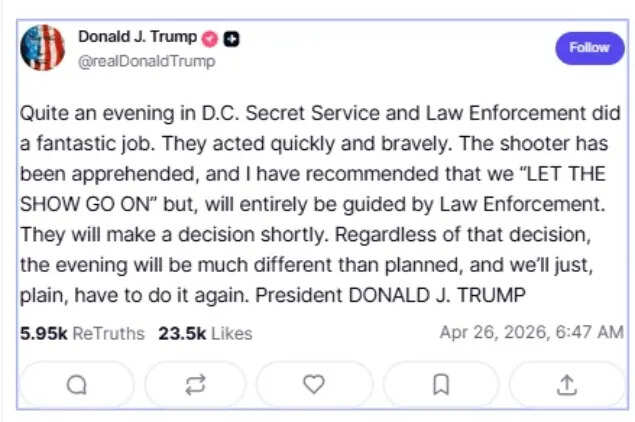Screen dimensions: 635x422
Task: Click the @realDonaldTrump handle
Action: click(146, 61)
